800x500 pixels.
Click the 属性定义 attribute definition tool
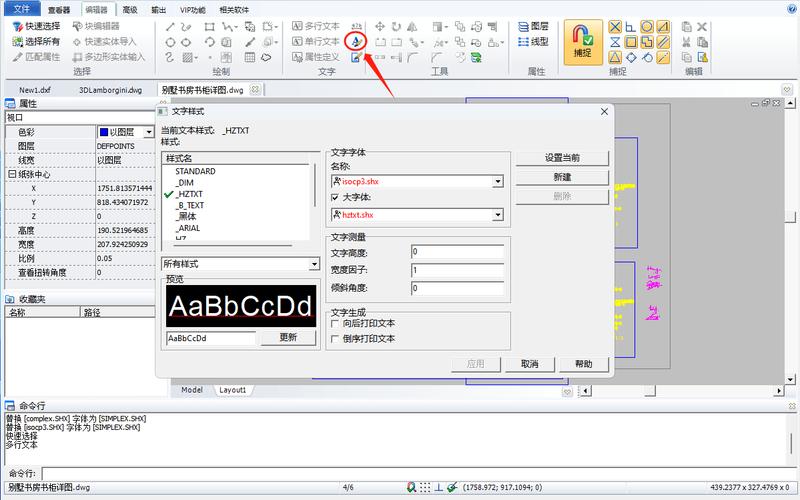pos(316,57)
